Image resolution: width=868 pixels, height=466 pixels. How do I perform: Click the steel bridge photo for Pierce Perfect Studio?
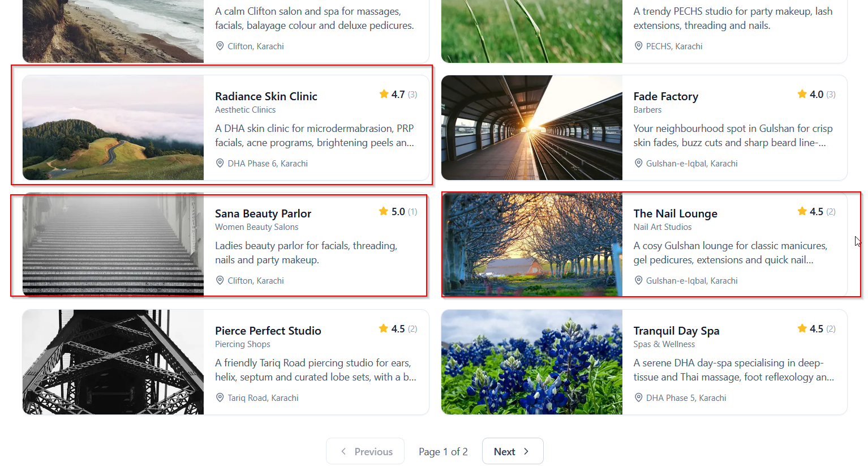point(113,362)
